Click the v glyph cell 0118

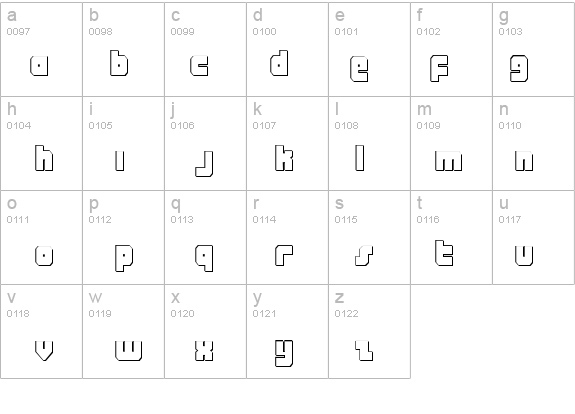41,331
